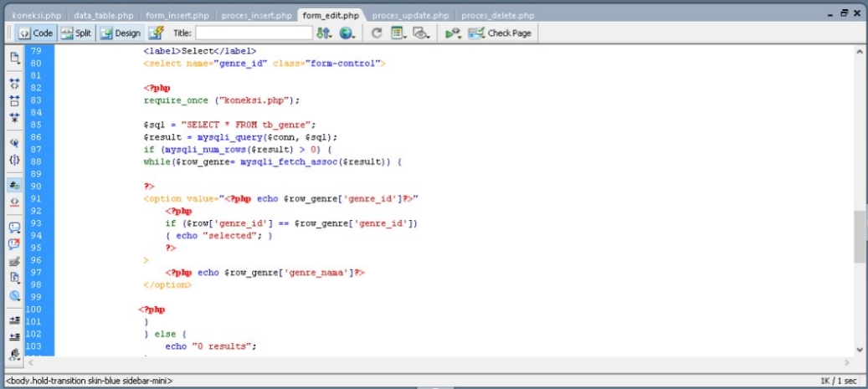Screen dimensions: 868x389
Task: Select parent tag icon
Action: (x=14, y=143)
